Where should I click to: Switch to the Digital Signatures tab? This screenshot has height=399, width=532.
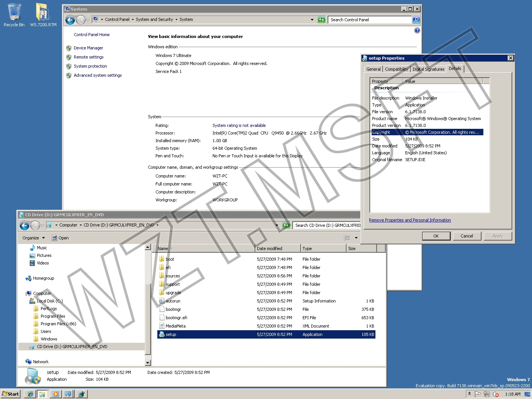point(428,69)
